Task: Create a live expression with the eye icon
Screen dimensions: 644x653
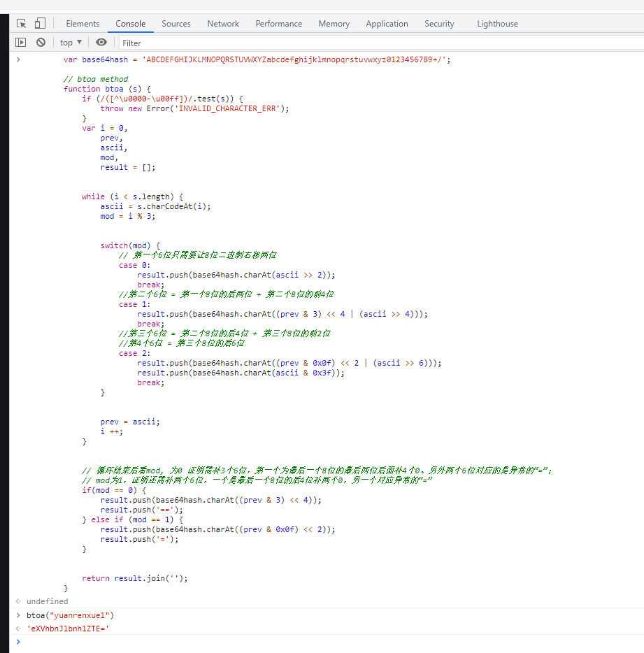Action: point(101,43)
